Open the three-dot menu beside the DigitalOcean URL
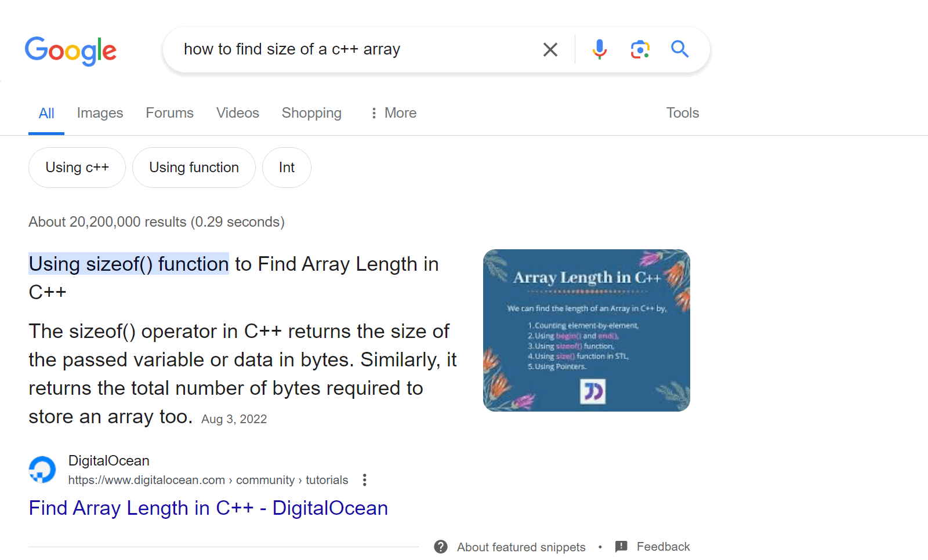 (364, 480)
